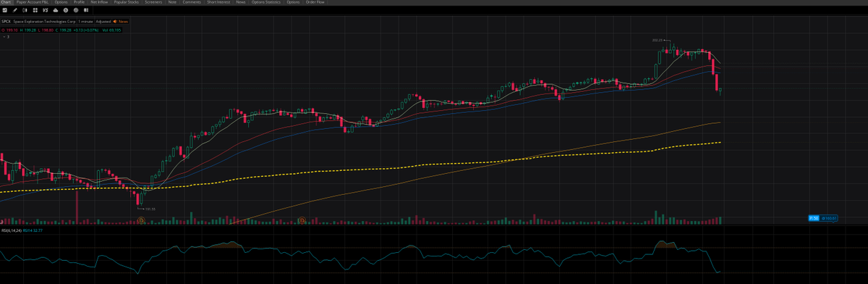Viewport: 868px width, 284px height.
Task: Click the Vol 69,195 volume readout
Action: [x=111, y=30]
